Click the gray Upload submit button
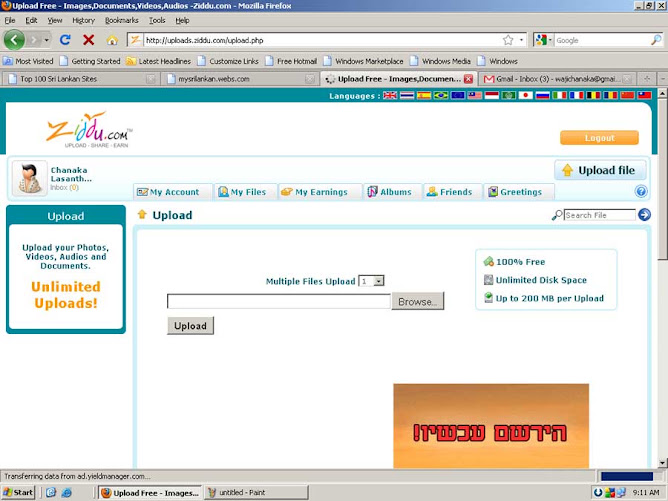This screenshot has width=668, height=501. 190,326
